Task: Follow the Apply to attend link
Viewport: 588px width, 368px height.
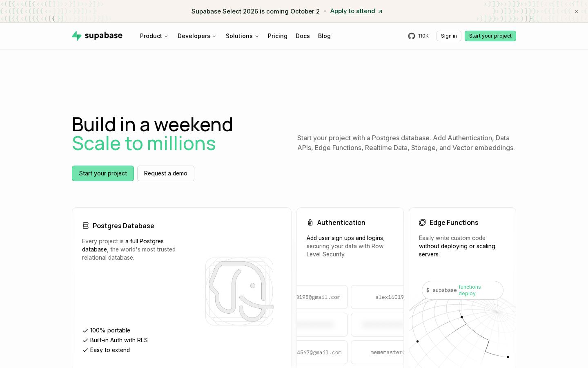Action: click(352, 11)
